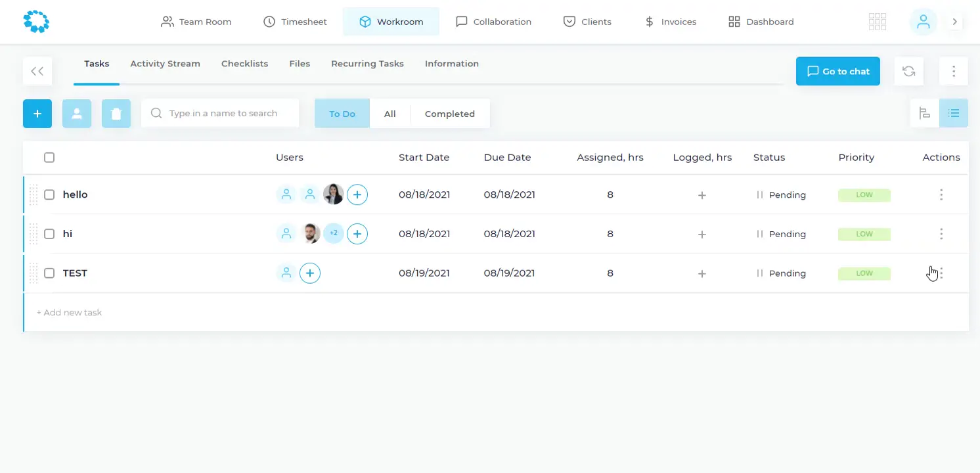The width and height of the screenshot is (980, 473).
Task: Toggle the select all tasks checkbox
Action: pos(49,158)
